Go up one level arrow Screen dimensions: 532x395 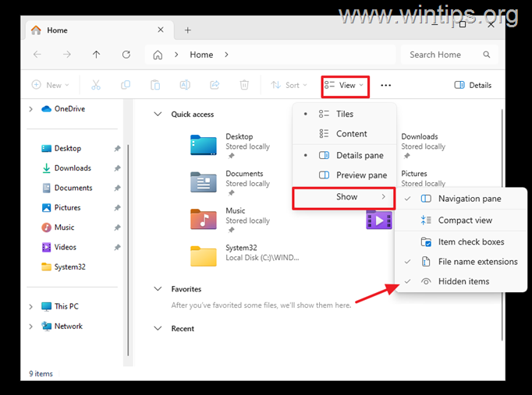pos(97,55)
